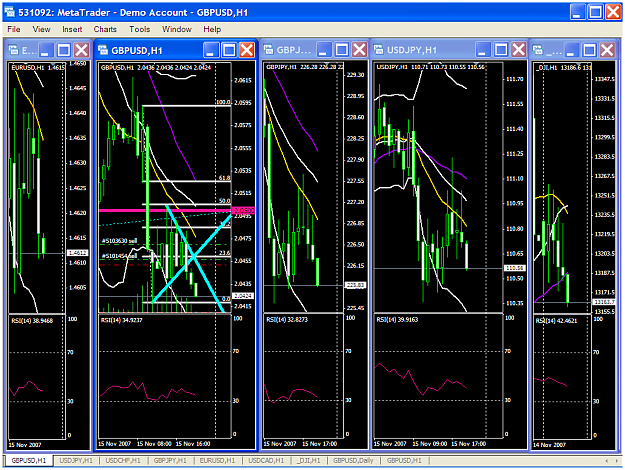Close the GBPUSD,H1 chart window

[x=247, y=50]
